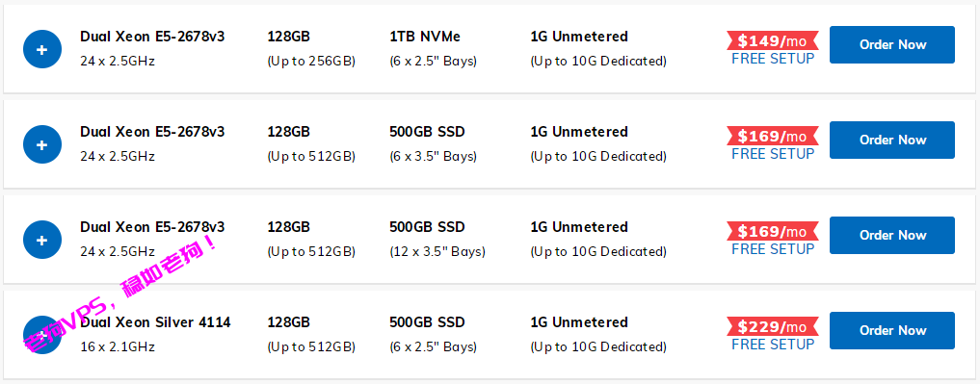Click Order Now for 6 x 3.5" Bays server
Image resolution: width=980 pixels, height=384 pixels.
point(892,140)
